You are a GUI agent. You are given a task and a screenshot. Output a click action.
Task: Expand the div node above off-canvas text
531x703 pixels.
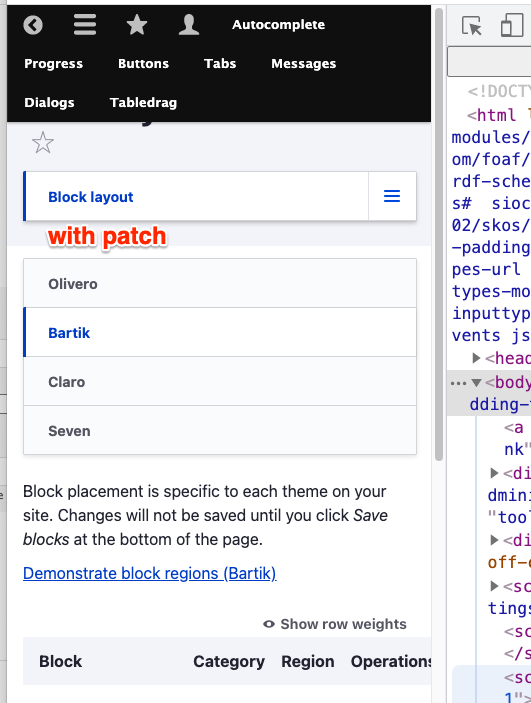pyautogui.click(x=494, y=540)
